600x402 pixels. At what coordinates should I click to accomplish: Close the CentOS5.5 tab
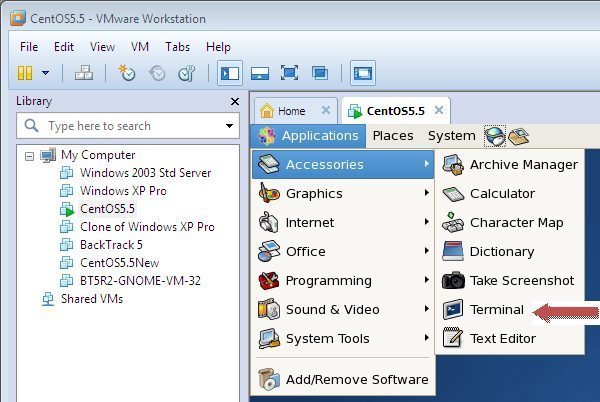439,111
